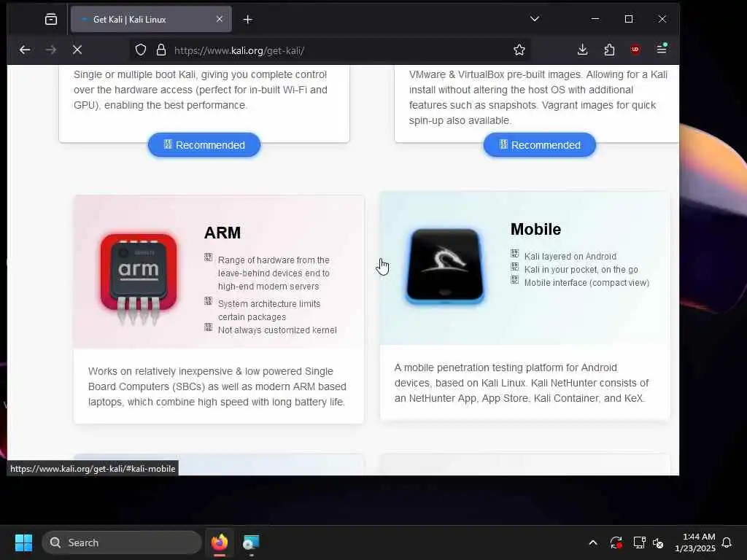747x560 pixels.
Task: Open the second pinned taskbar app
Action: (x=251, y=542)
